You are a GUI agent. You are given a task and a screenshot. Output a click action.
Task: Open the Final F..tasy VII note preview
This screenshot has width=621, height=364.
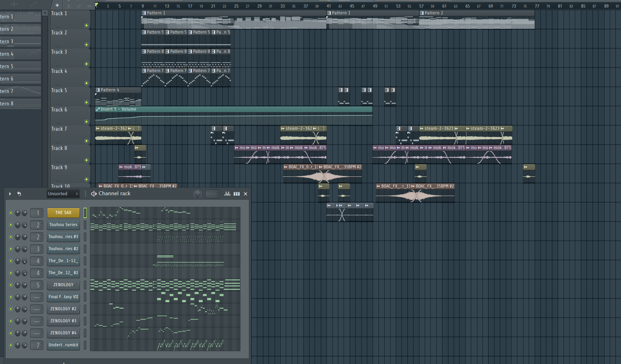tap(165, 297)
